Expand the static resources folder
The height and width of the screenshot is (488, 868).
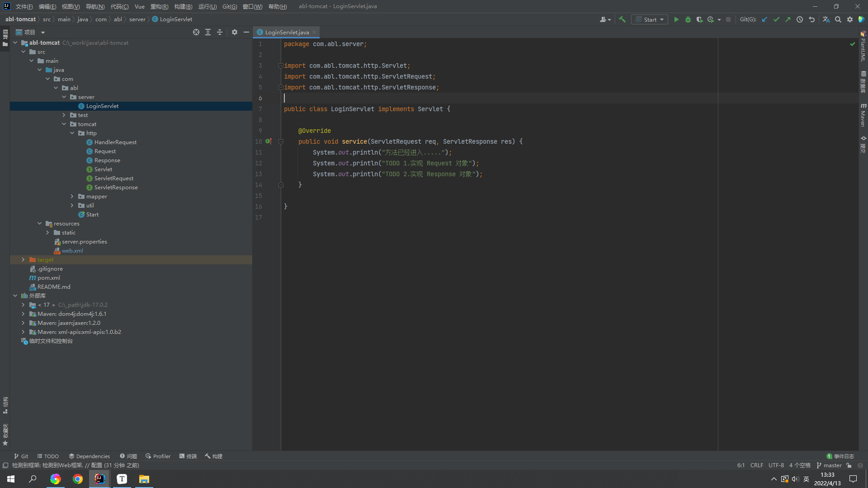(48, 232)
